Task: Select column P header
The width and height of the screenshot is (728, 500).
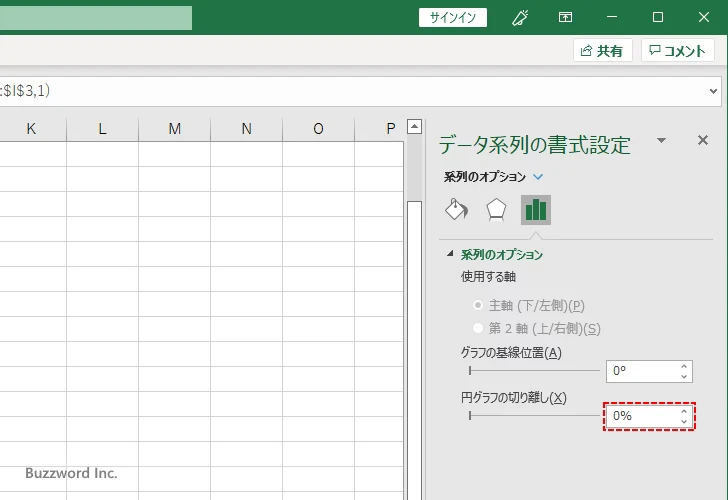Action: pyautogui.click(x=380, y=129)
